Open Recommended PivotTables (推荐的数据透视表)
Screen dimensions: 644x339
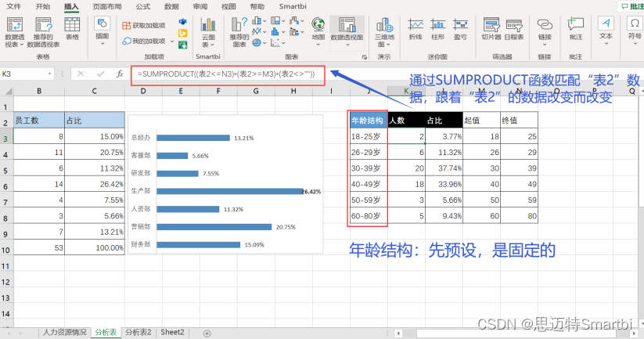[x=43, y=32]
